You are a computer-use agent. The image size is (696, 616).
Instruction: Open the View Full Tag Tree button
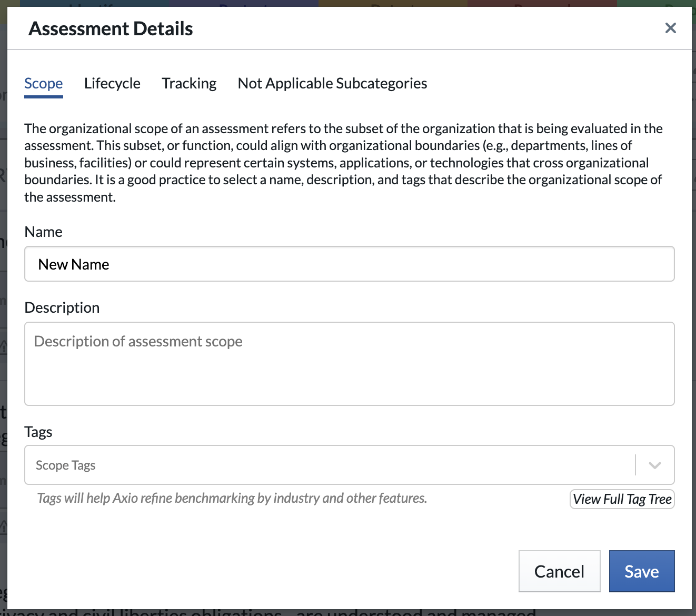pyautogui.click(x=622, y=499)
